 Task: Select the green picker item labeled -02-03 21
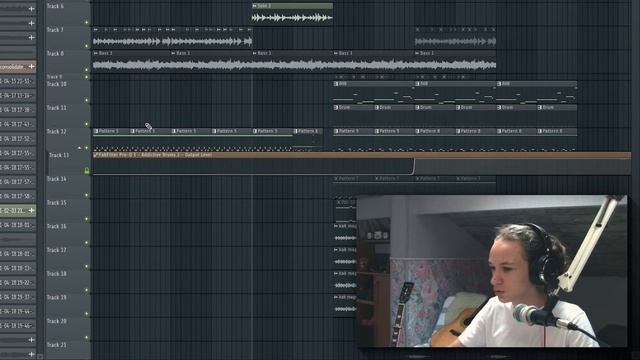pos(18,210)
